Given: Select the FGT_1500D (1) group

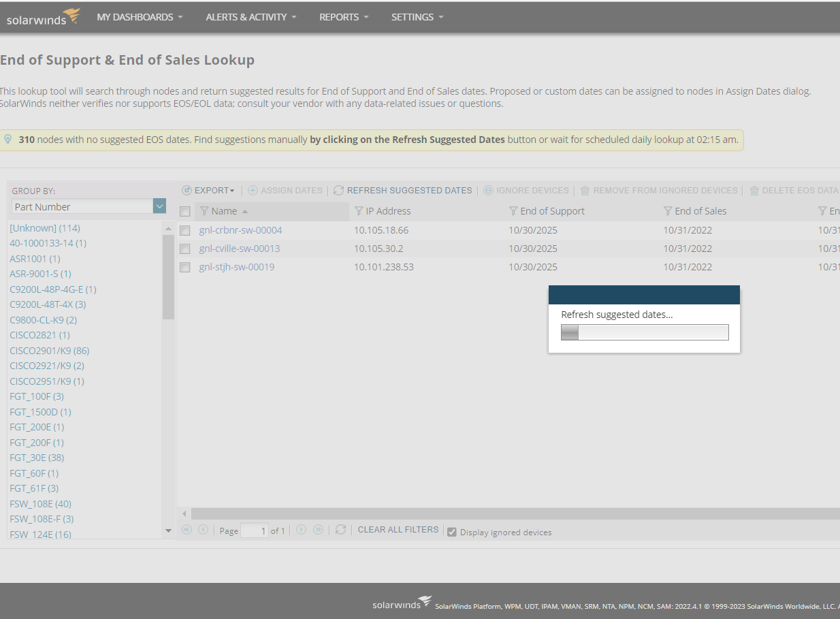Looking at the screenshot, I should click(40, 412).
